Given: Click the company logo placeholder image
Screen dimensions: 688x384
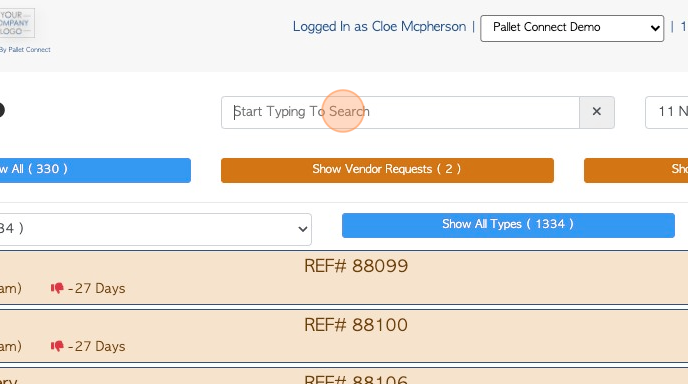Looking at the screenshot, I should pyautogui.click(x=17, y=23).
